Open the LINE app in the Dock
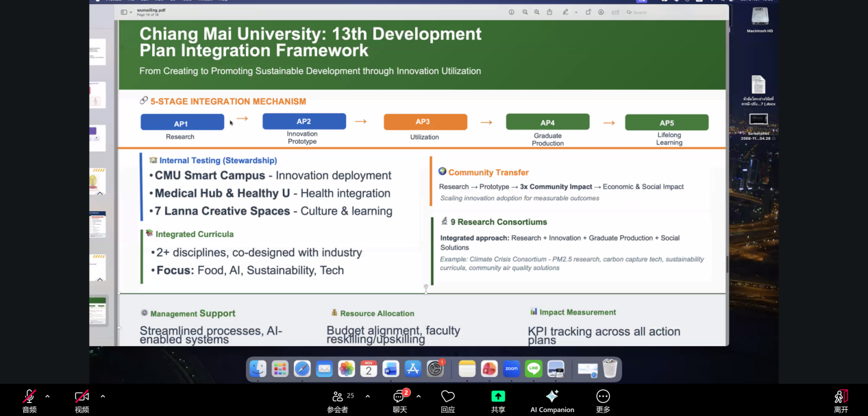Image resolution: width=868 pixels, height=416 pixels. coord(534,369)
